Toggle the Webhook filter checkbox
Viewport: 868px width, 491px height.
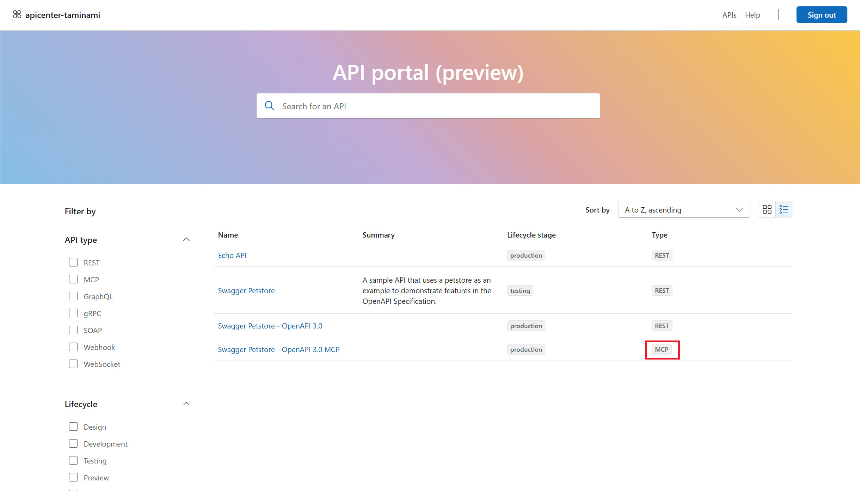73,347
